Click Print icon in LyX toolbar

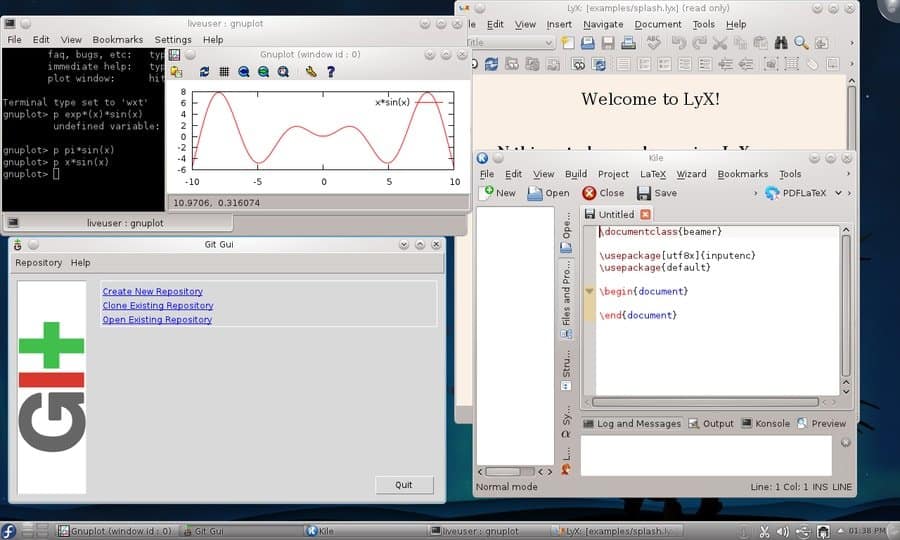(x=628, y=42)
